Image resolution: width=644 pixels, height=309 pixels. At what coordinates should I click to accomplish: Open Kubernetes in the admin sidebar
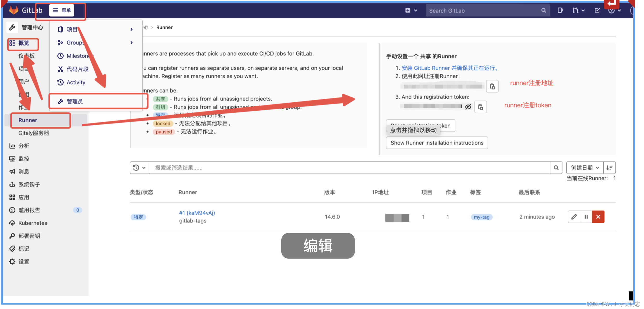point(33,223)
